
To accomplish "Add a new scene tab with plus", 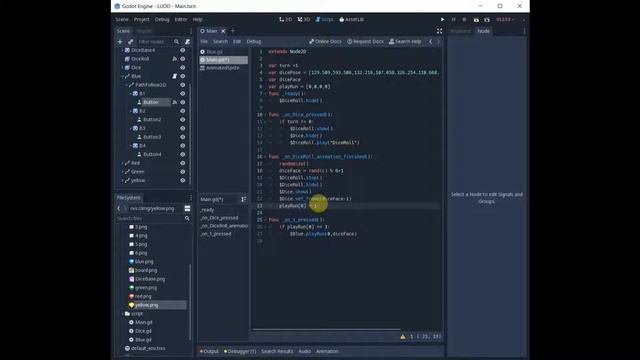I will 233,31.
